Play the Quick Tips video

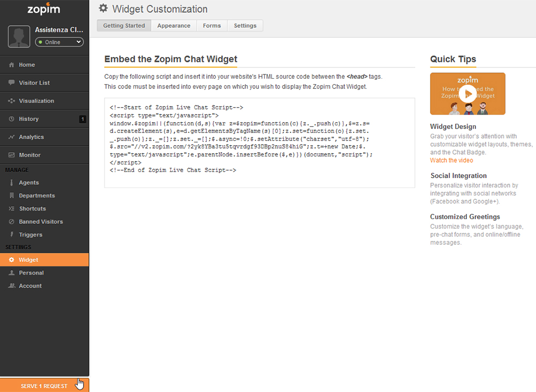467,94
